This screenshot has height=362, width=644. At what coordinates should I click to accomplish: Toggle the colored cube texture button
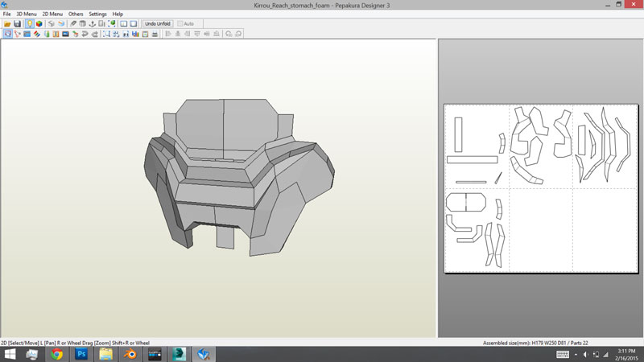point(39,24)
